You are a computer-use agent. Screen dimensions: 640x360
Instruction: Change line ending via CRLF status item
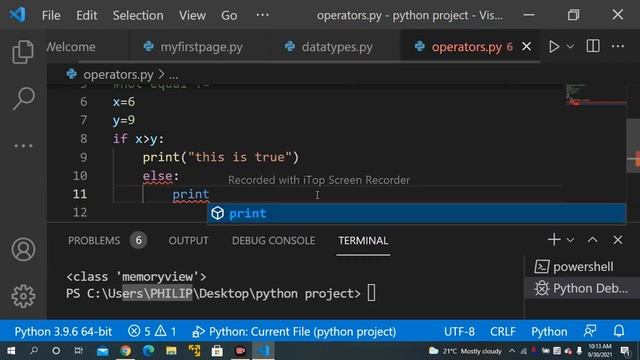tap(502, 331)
